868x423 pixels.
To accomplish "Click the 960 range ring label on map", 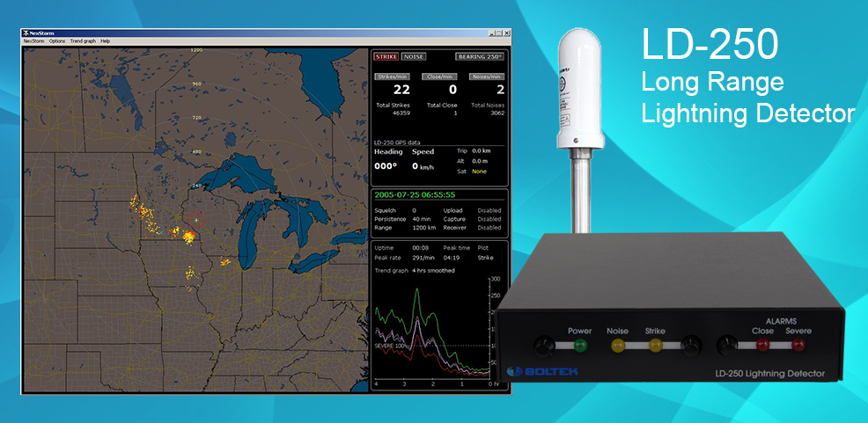I will [196, 84].
